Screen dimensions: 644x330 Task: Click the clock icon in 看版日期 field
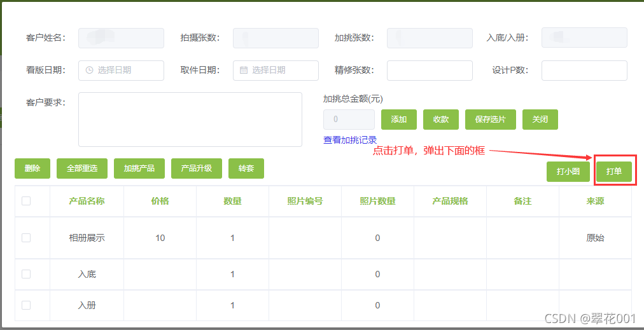click(x=89, y=70)
